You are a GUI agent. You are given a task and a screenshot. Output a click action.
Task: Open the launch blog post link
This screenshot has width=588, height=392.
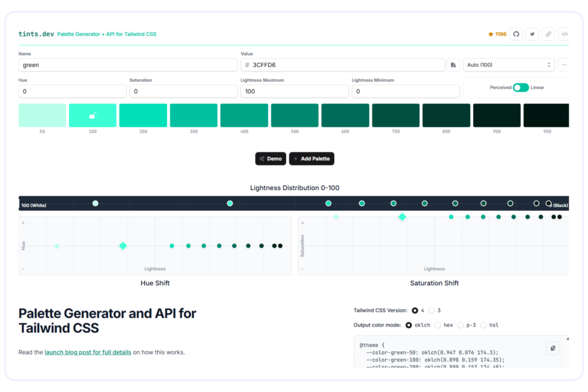88,352
